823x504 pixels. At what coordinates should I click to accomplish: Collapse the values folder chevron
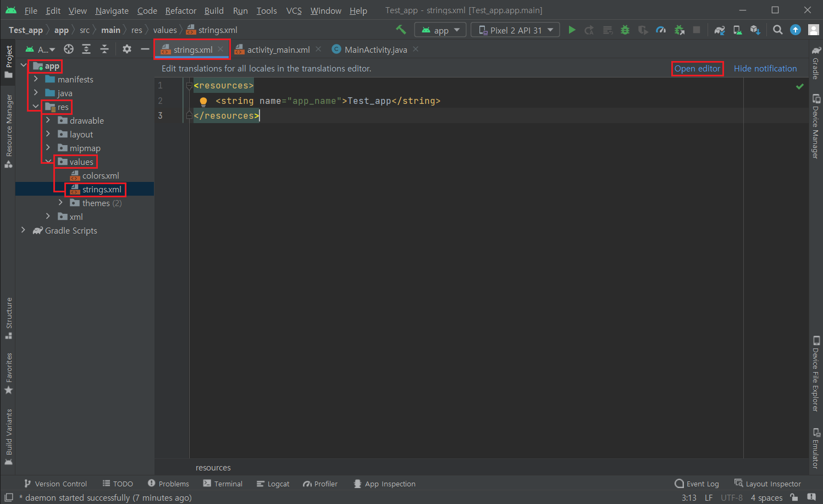(48, 162)
